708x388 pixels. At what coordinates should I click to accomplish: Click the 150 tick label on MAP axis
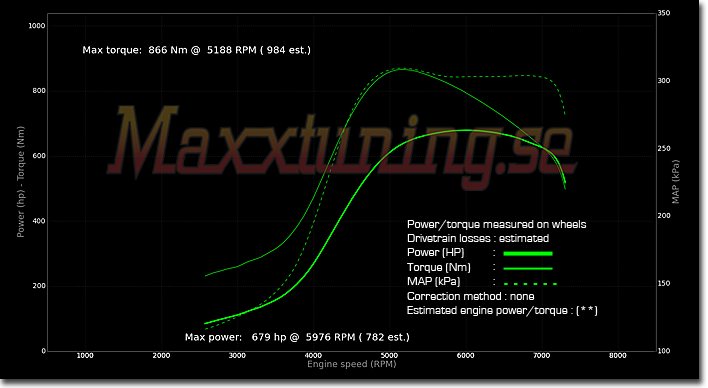(664, 284)
